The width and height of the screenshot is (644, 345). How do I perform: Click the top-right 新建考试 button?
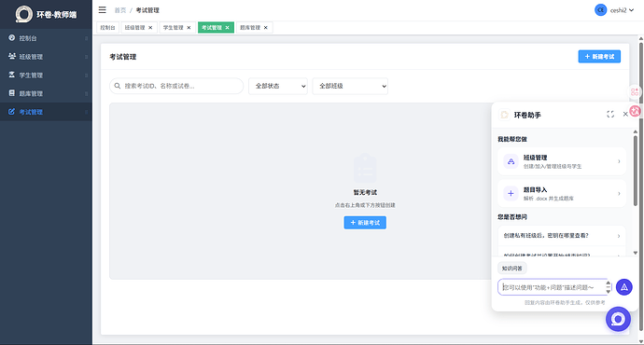(x=599, y=57)
